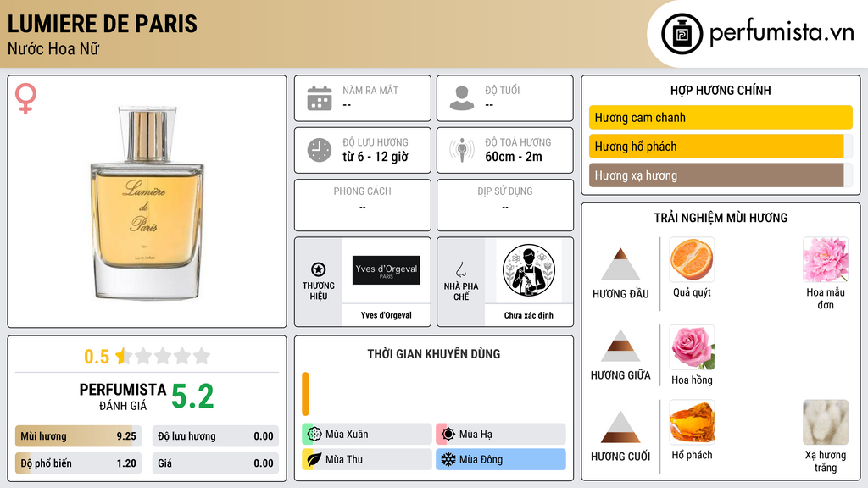The image size is (868, 488).
Task: Select the Hương hổ phách accord bar
Action: (x=721, y=146)
